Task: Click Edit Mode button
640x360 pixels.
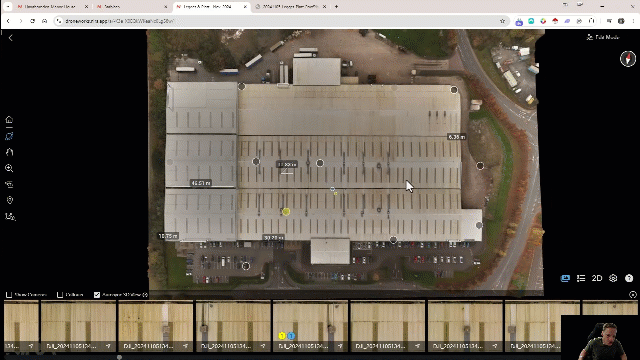Action: 603,37
